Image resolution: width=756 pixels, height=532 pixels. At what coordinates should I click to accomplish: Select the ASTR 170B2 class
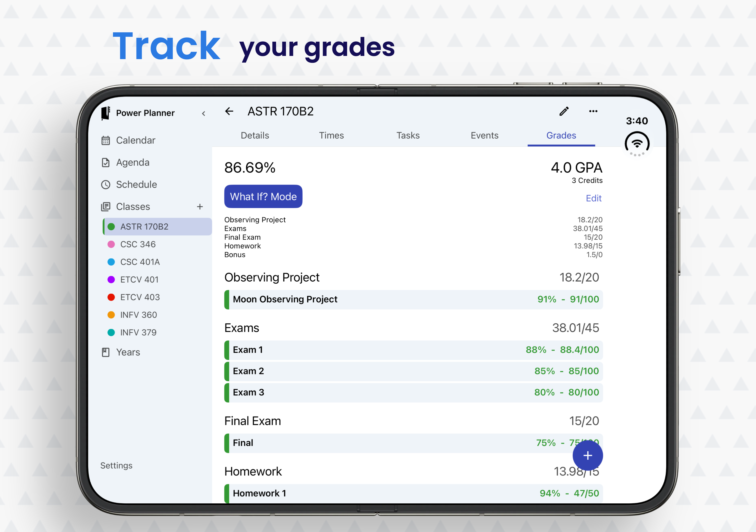157,227
